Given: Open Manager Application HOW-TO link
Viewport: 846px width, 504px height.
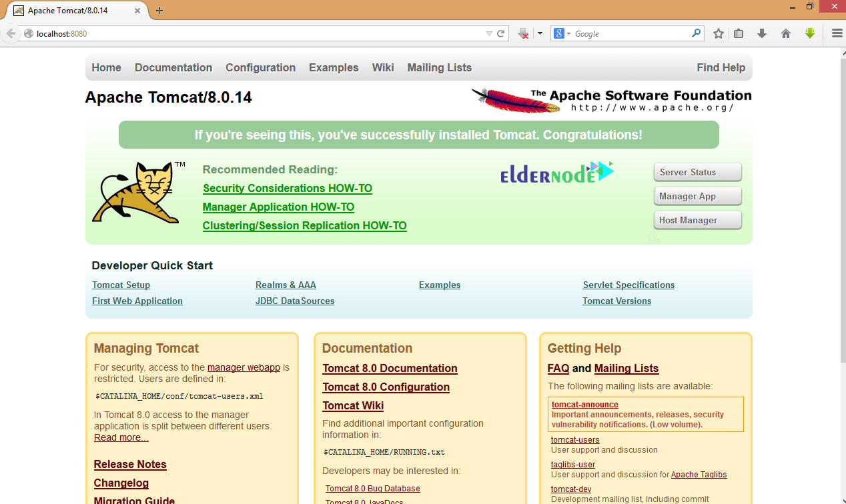Looking at the screenshot, I should (x=278, y=207).
